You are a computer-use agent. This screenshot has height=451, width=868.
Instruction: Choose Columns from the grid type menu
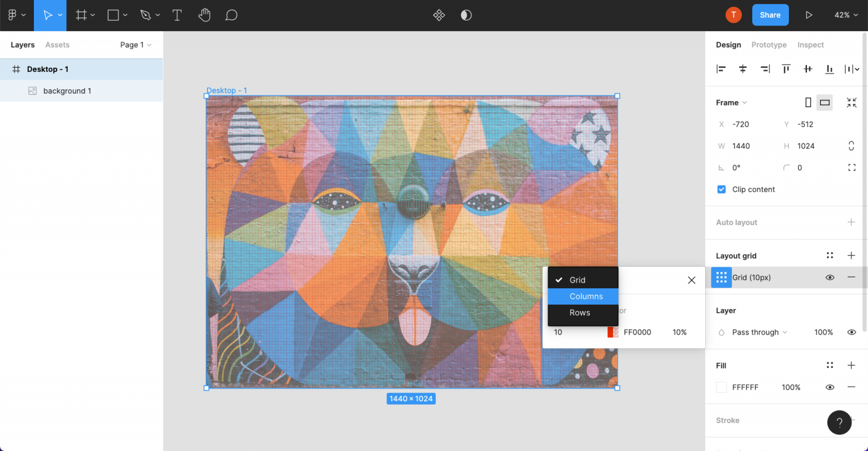coord(586,296)
